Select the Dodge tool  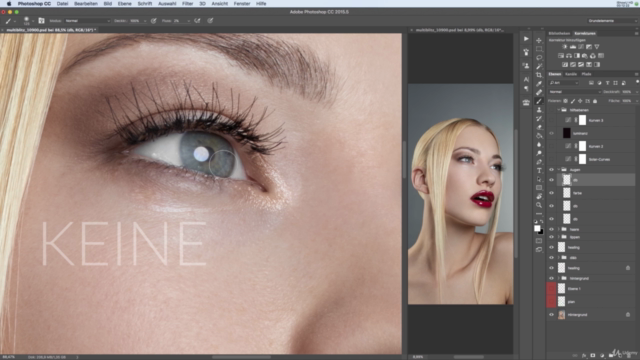(x=539, y=153)
